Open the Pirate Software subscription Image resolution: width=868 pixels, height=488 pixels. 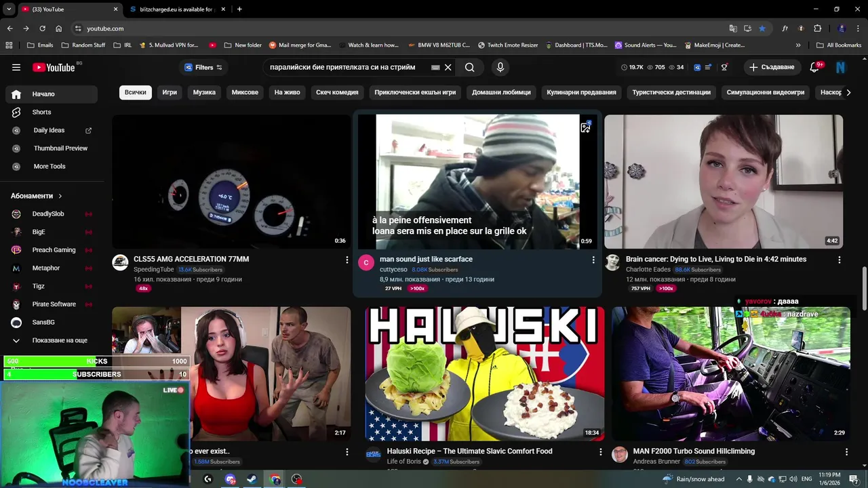51,304
